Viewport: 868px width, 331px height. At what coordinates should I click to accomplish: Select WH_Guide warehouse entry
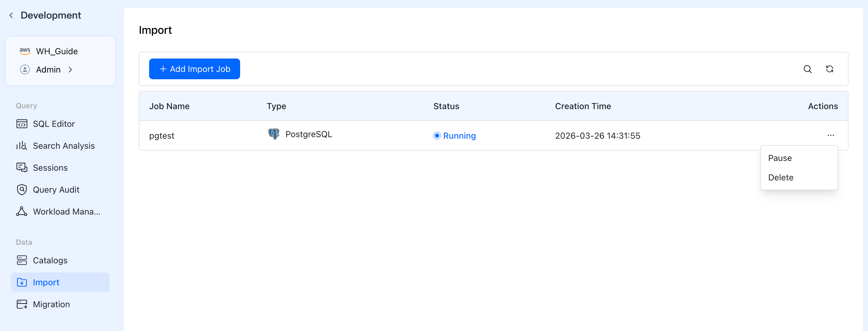click(x=57, y=51)
